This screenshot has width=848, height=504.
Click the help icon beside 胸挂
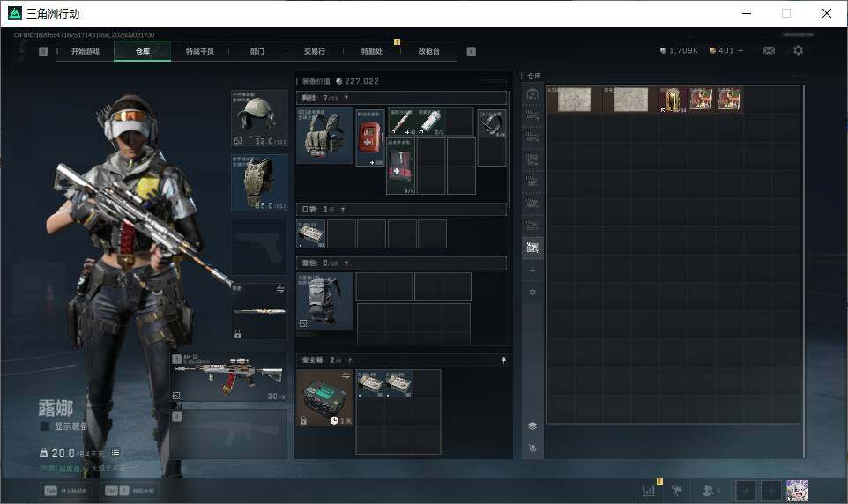346,98
